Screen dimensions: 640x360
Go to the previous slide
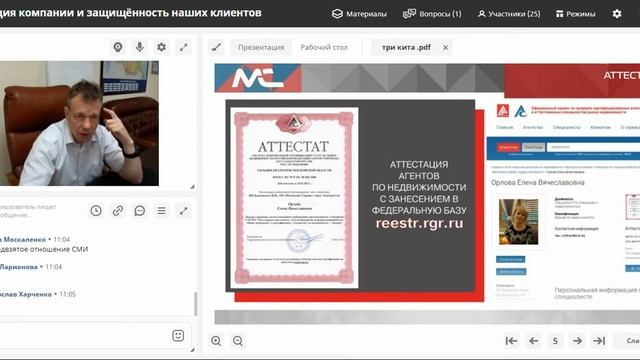coord(533,341)
